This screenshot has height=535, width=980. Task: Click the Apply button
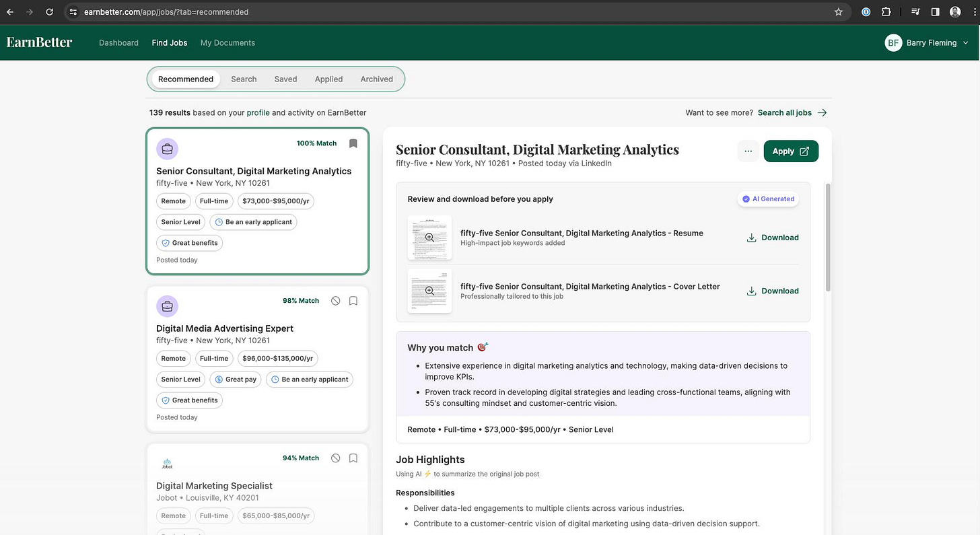click(x=791, y=151)
